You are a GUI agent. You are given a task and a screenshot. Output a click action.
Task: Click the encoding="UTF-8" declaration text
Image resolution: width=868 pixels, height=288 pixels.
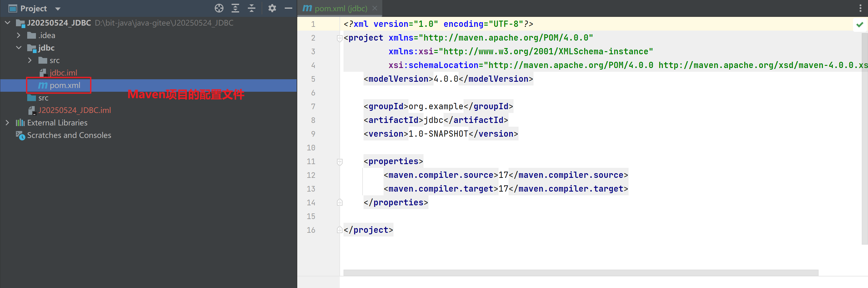click(484, 24)
